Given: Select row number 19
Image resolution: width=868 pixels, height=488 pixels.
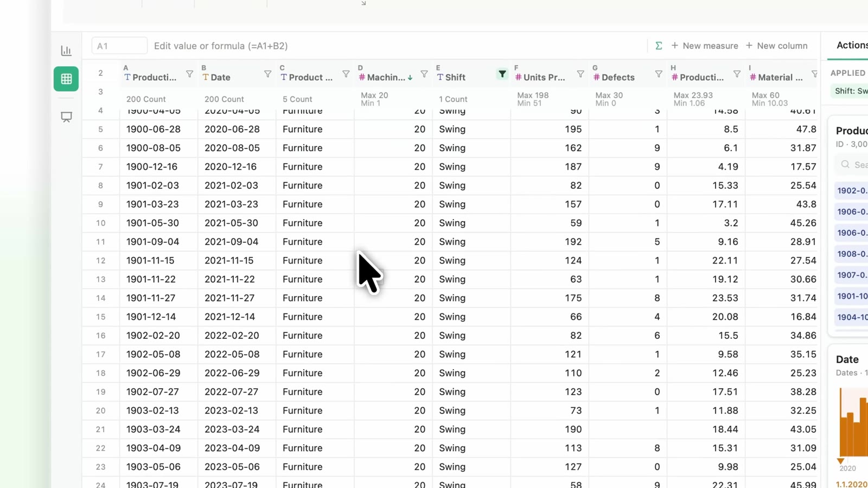Looking at the screenshot, I should coord(100,391).
